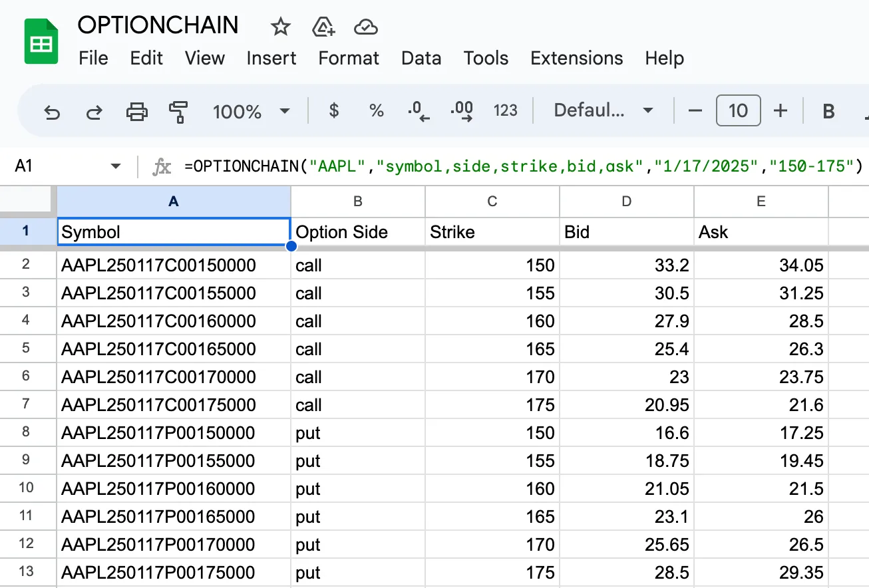Click strike value 170 in row 12
Screen dimensions: 869x588
(492, 545)
